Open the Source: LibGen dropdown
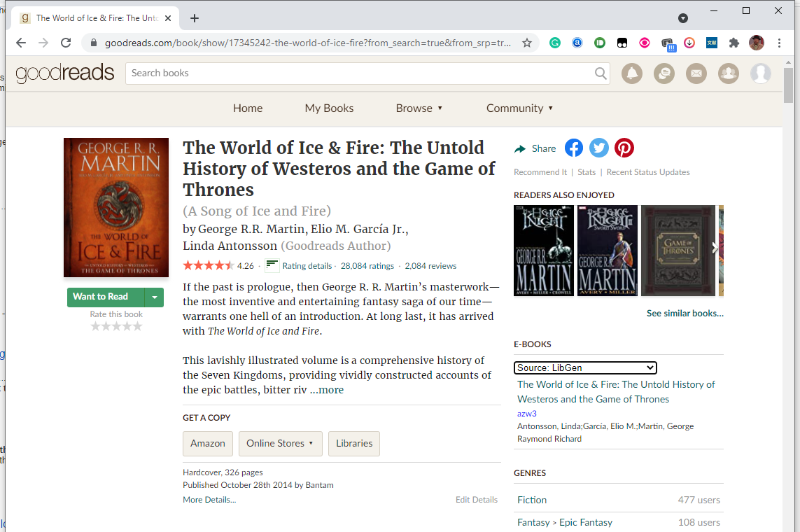This screenshot has width=800, height=532. coord(585,367)
